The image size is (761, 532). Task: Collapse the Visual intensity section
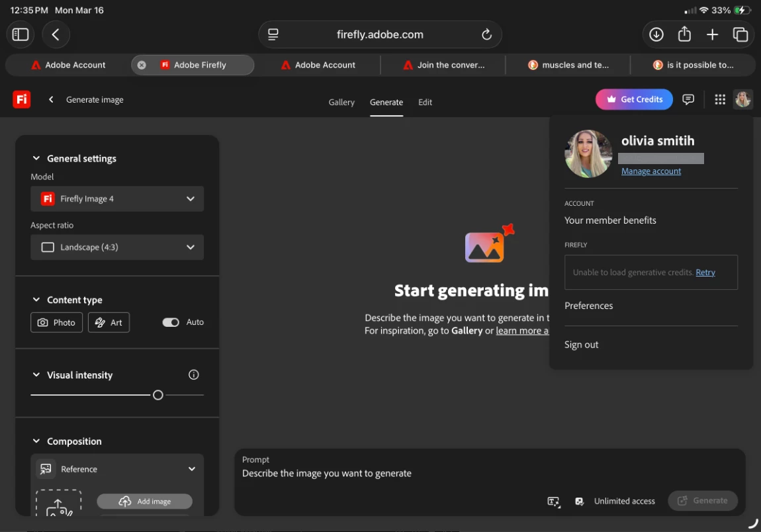click(36, 375)
